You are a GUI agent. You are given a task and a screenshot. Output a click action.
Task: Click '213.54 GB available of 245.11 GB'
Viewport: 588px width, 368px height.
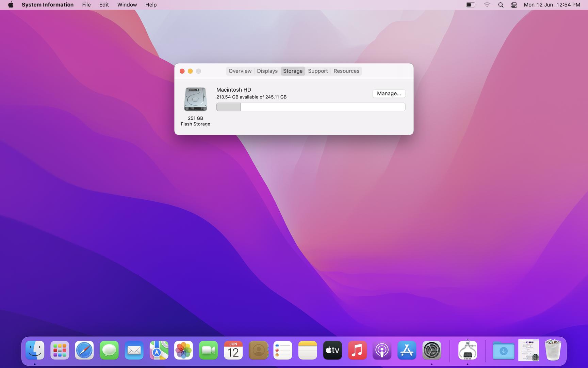[251, 97]
